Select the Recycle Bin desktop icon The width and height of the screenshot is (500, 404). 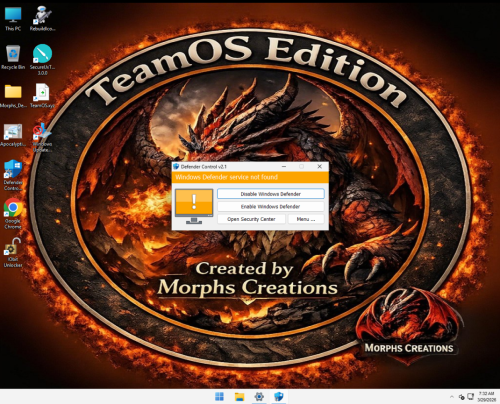coord(13,57)
